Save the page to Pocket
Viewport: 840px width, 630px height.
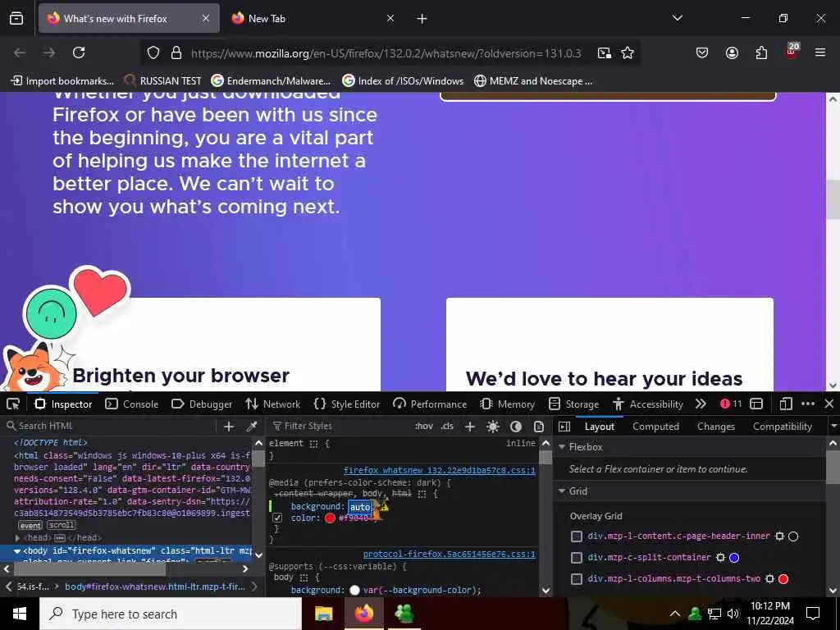tap(702, 52)
